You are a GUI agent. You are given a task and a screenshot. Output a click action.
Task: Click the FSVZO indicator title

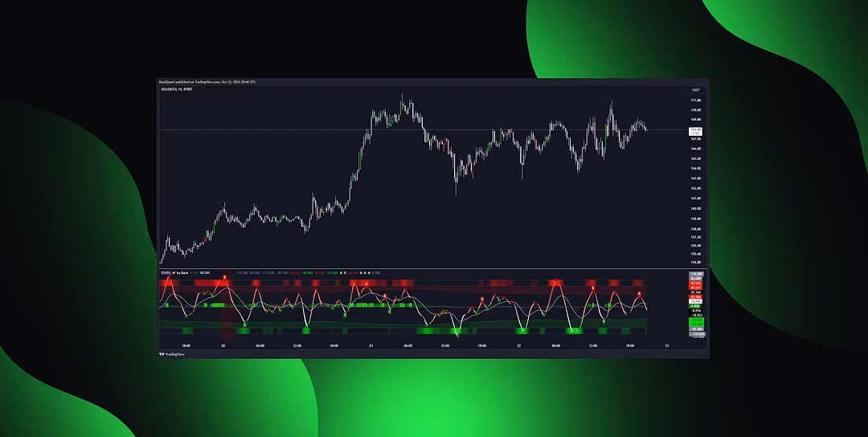166,273
